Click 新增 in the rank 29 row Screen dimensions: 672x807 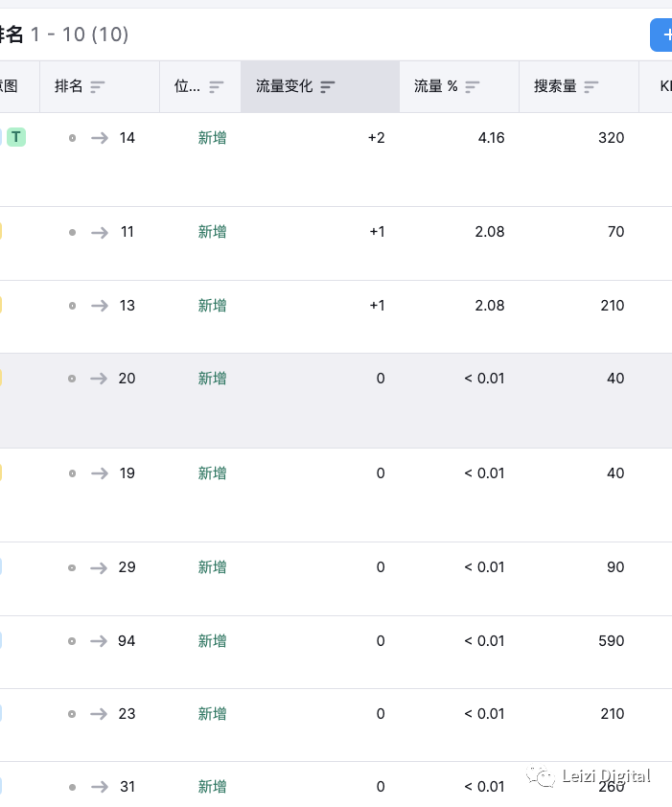(213, 567)
